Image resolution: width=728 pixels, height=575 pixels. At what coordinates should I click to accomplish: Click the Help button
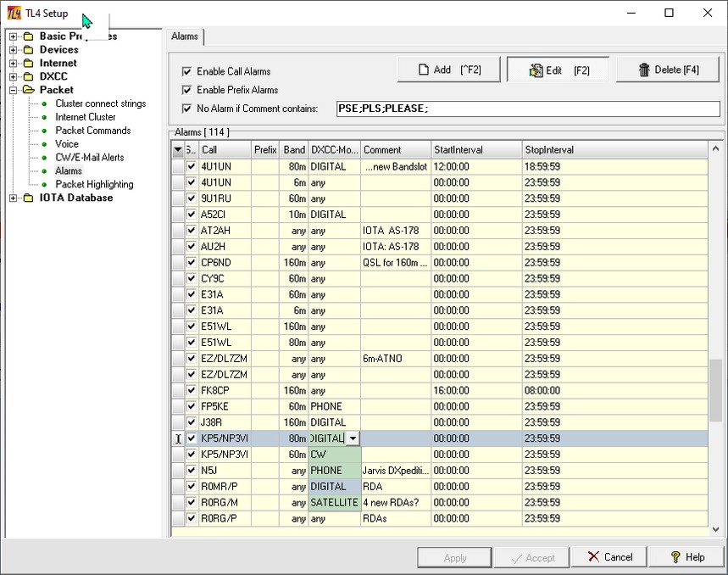[686, 557]
